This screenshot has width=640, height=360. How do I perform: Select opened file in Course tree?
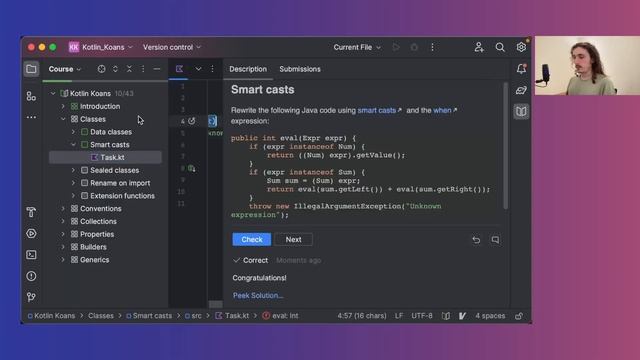[x=101, y=69]
